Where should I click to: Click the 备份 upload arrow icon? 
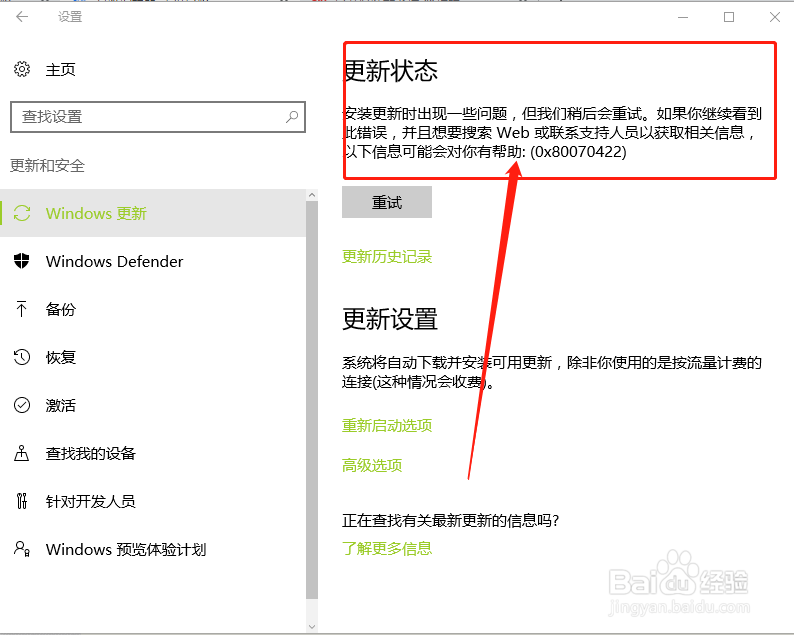pyautogui.click(x=22, y=309)
